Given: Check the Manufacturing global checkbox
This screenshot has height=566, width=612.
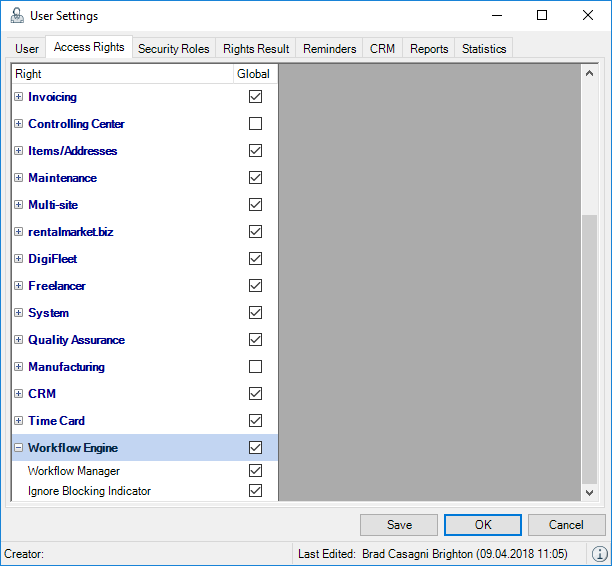Looking at the screenshot, I should (x=255, y=367).
